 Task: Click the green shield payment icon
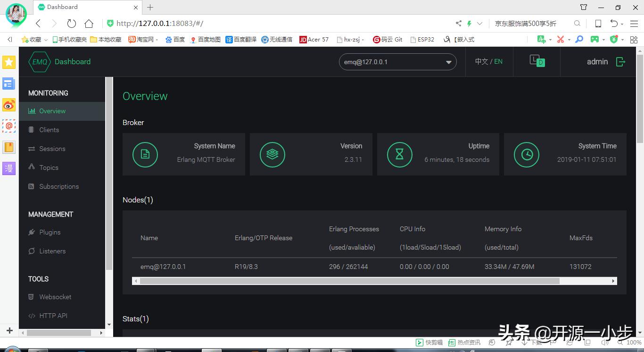point(614,40)
